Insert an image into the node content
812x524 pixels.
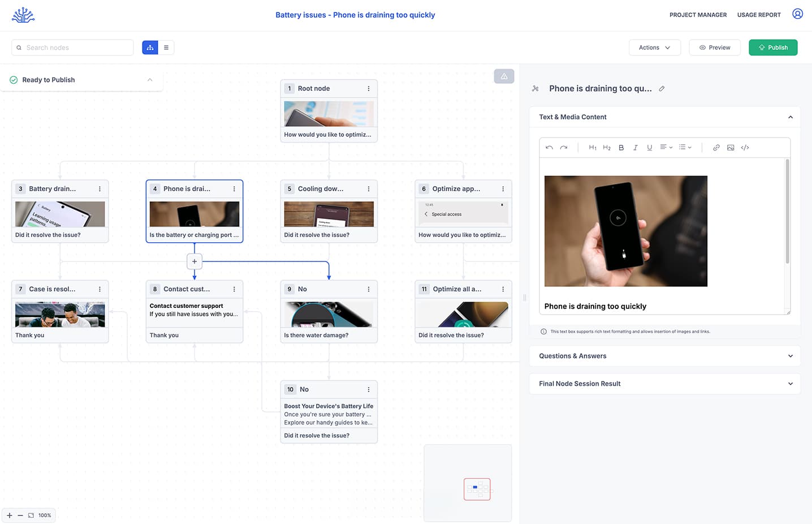click(731, 147)
